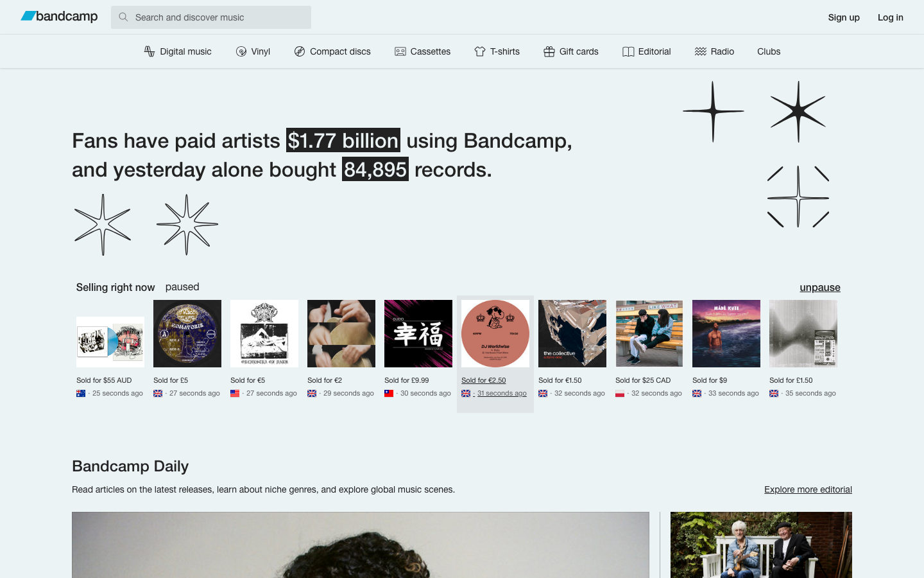Click the Cassettes tape icon
Image resolution: width=924 pixels, height=578 pixels.
(400, 51)
